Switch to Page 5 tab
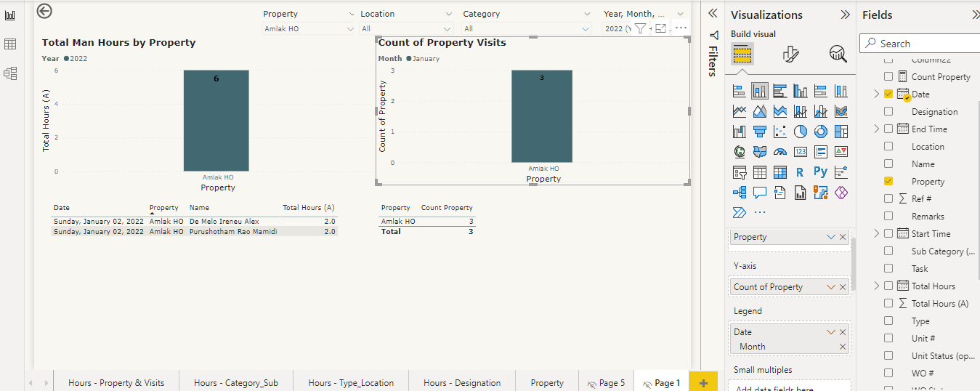980x391 pixels. point(606,382)
